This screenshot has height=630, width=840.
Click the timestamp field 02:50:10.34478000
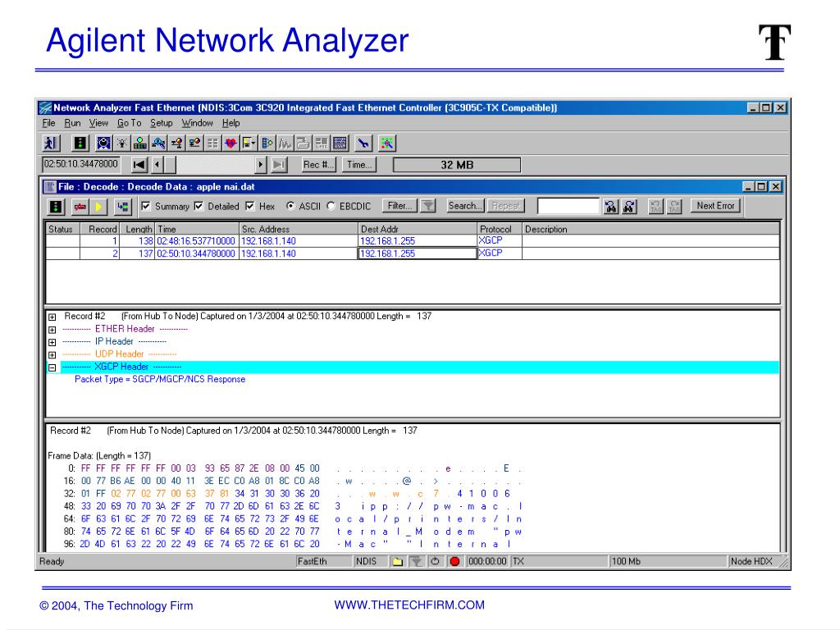(x=81, y=164)
